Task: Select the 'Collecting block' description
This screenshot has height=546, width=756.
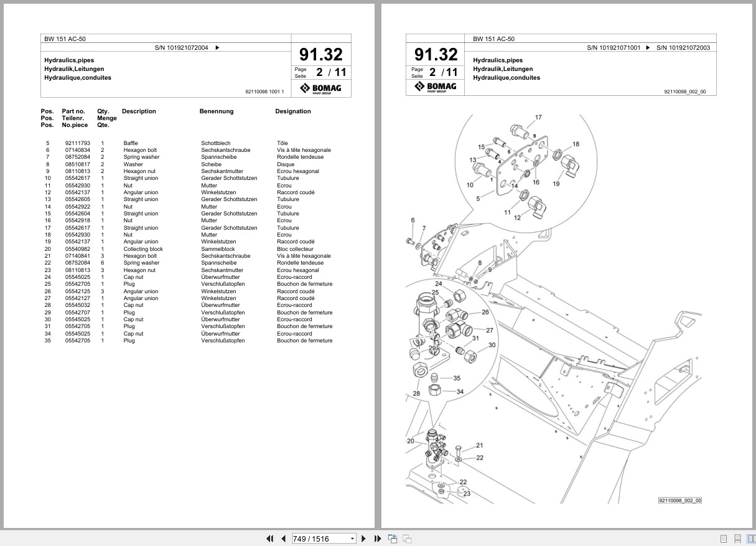Action: (143, 249)
